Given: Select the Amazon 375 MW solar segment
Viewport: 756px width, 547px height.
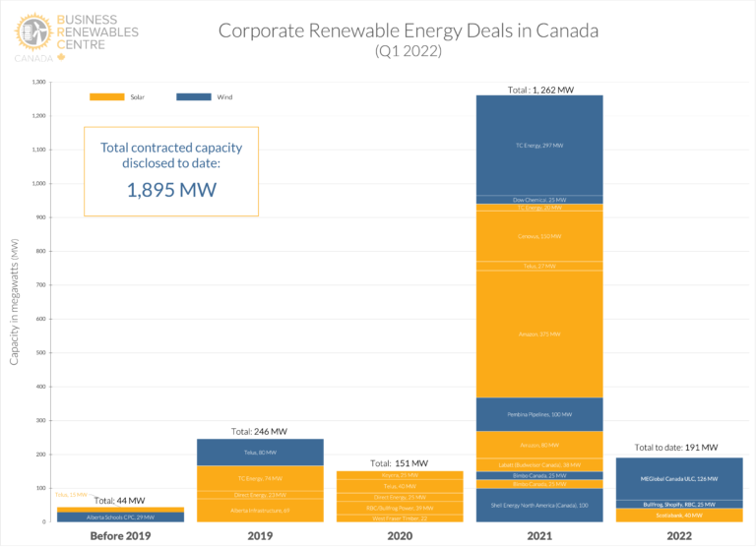Looking at the screenshot, I should 539,334.
